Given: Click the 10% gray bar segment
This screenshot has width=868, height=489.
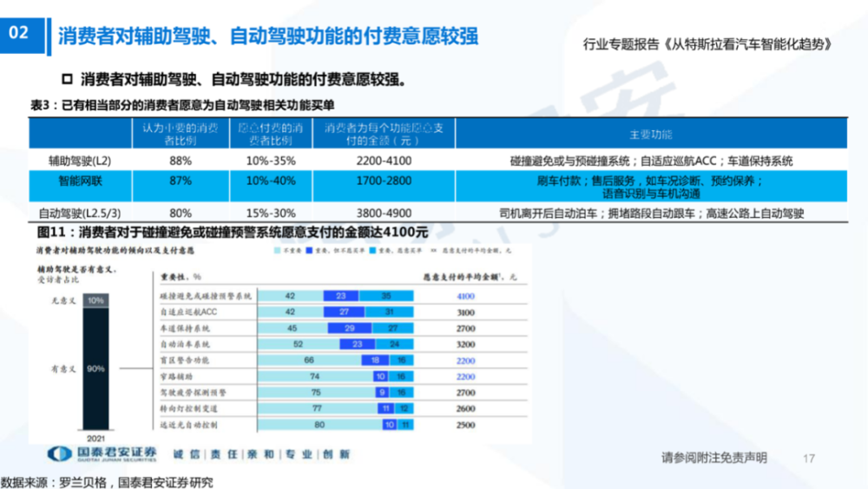Looking at the screenshot, I should 95,301.
